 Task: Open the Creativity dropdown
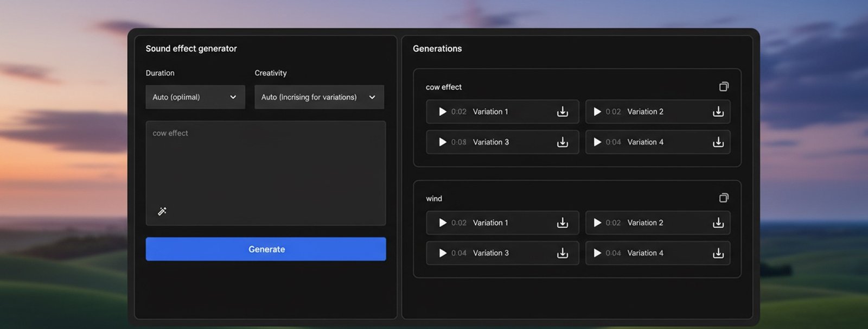pos(319,97)
